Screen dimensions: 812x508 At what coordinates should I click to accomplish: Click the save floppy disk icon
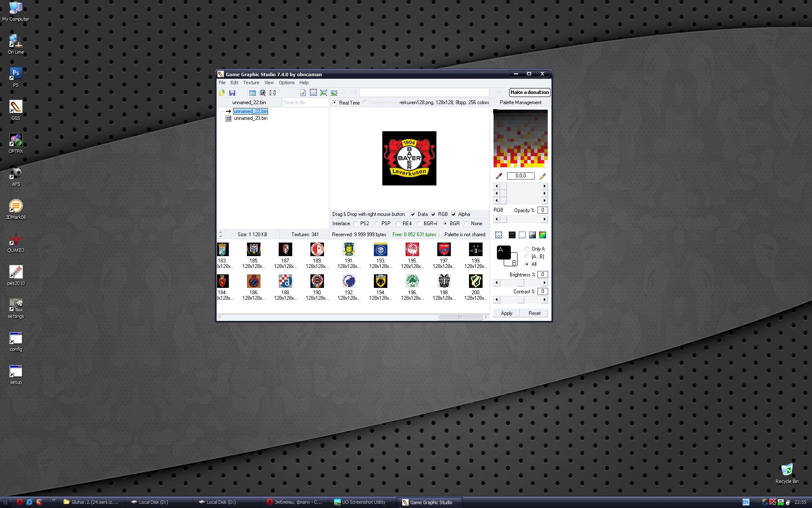coord(232,93)
